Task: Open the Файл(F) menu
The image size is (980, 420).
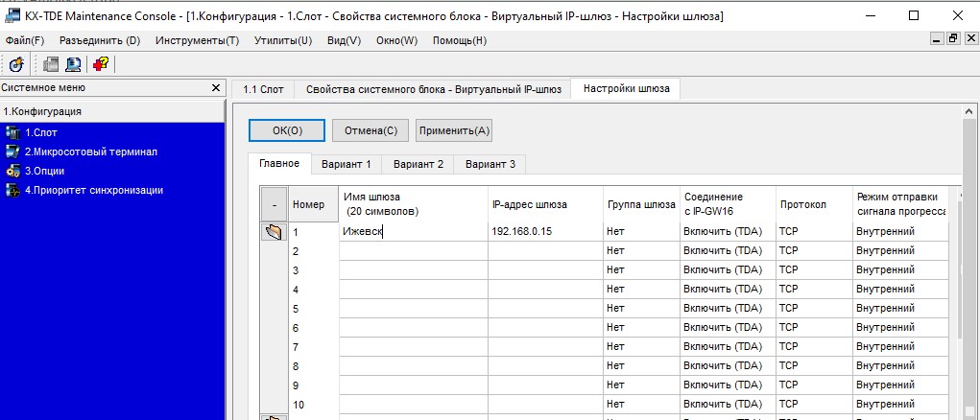Action: [25, 40]
